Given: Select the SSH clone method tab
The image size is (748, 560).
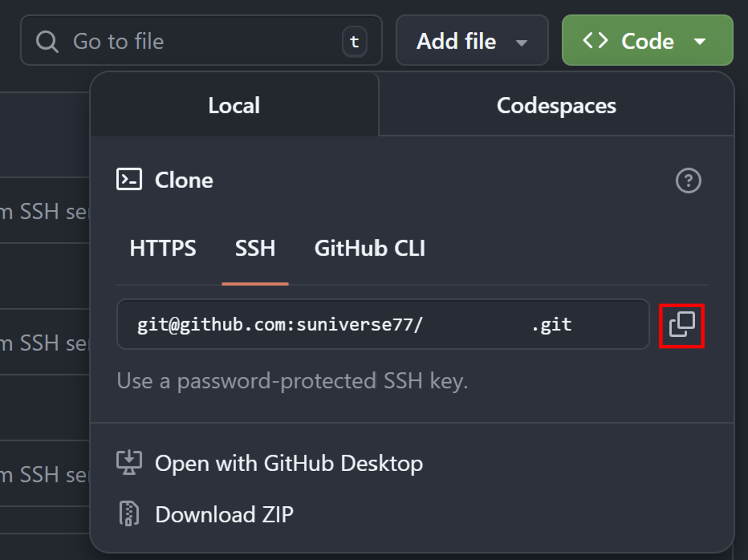Looking at the screenshot, I should click(x=255, y=248).
